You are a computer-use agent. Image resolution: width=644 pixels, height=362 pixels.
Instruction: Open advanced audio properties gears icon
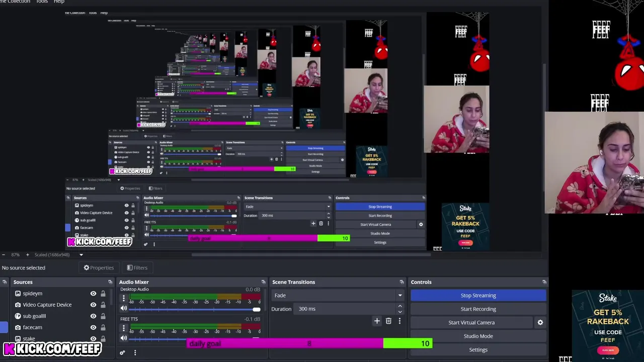click(122, 353)
